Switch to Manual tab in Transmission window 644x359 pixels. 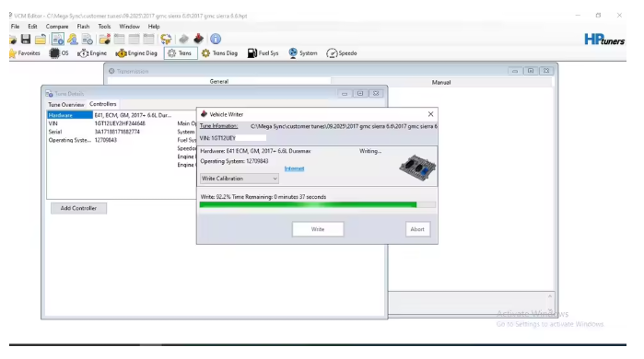441,82
